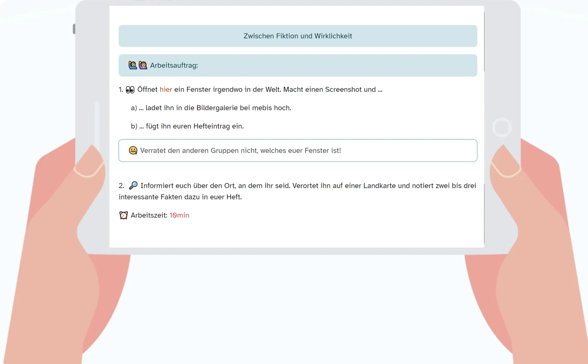The image size is (588, 364).
Task: Open the red "hier" link
Action: [165, 89]
